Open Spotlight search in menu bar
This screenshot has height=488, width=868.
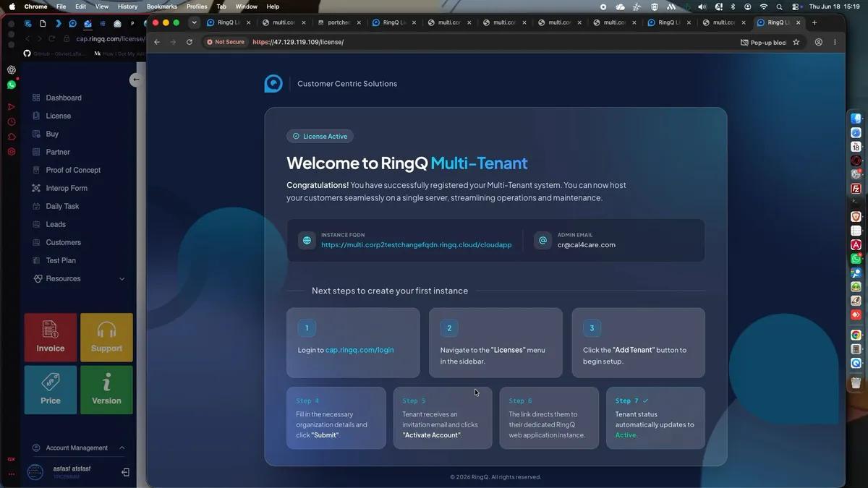pyautogui.click(x=779, y=7)
